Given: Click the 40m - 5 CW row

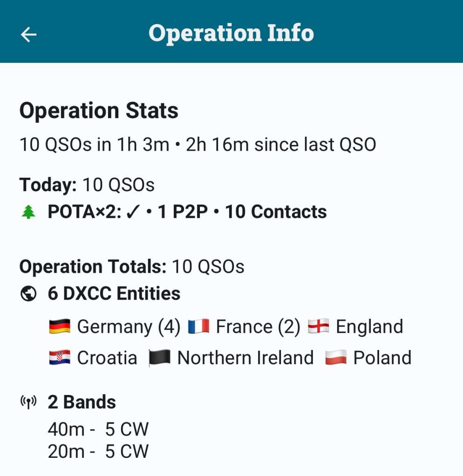Looking at the screenshot, I should [x=98, y=429].
